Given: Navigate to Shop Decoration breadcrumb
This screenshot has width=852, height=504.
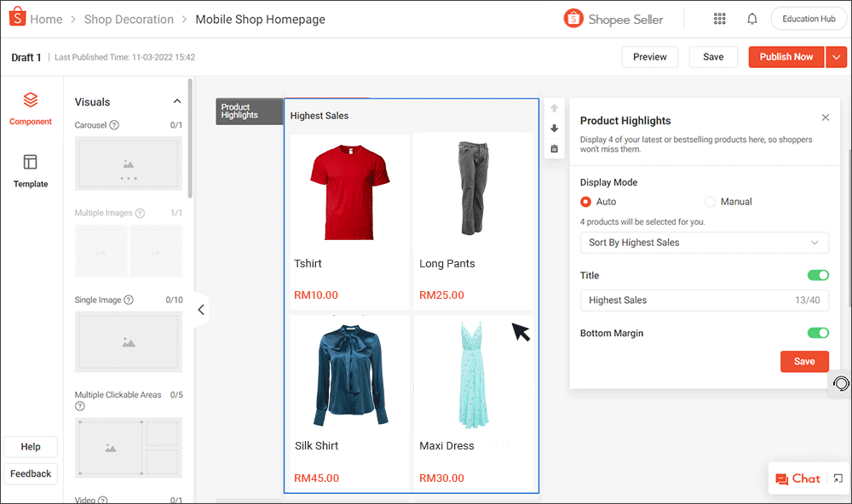Looking at the screenshot, I should coord(129,18).
